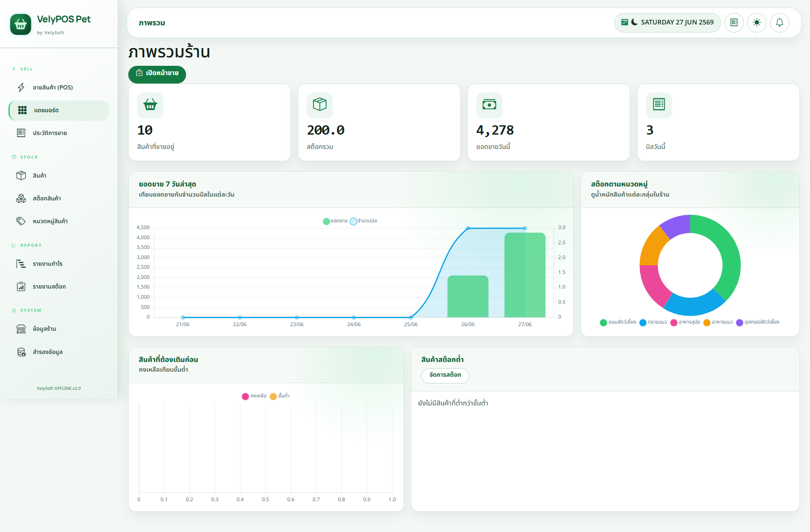This screenshot has width=810, height=532.
Task: Go to สินค้า menu item
Action: coord(59,176)
